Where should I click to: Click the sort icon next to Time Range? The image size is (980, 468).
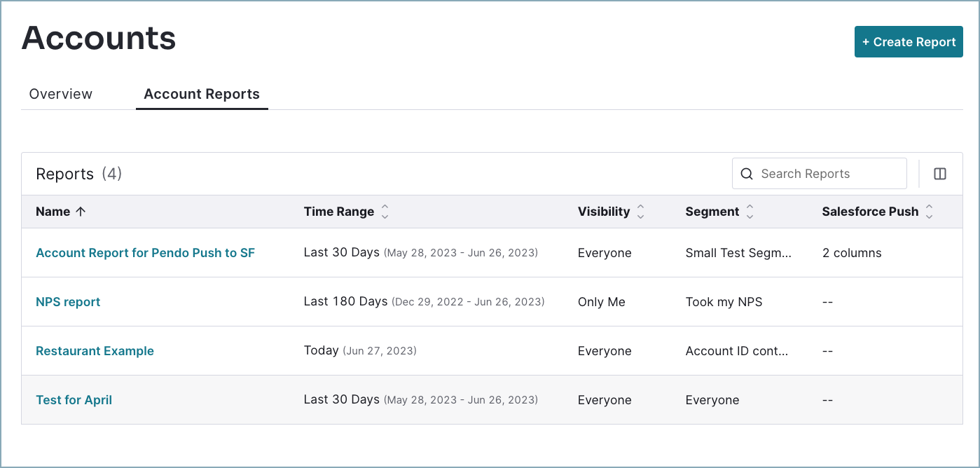point(385,211)
